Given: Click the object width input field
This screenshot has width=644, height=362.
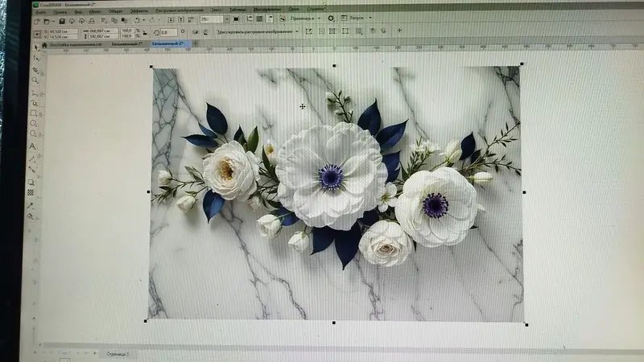Looking at the screenshot, I should click(x=104, y=31).
